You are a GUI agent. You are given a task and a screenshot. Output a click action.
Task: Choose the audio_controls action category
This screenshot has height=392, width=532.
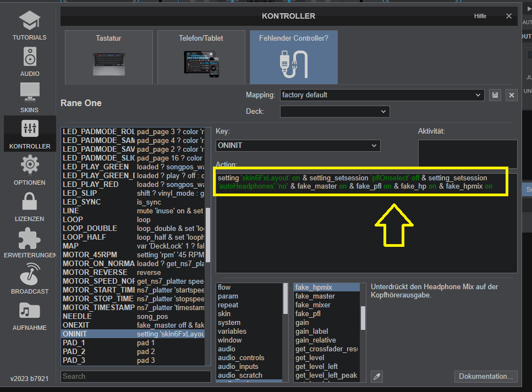click(249, 358)
